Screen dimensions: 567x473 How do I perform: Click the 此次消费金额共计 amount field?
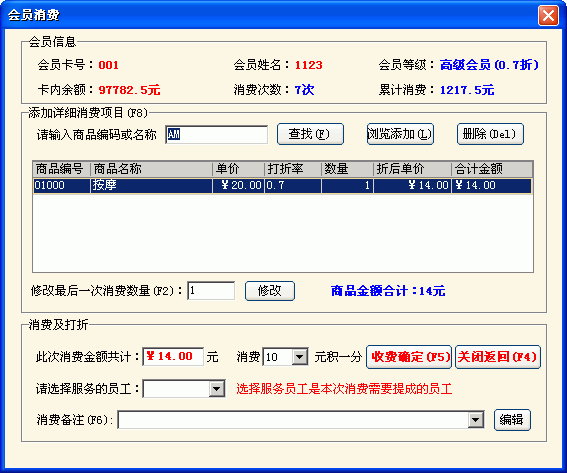173,357
